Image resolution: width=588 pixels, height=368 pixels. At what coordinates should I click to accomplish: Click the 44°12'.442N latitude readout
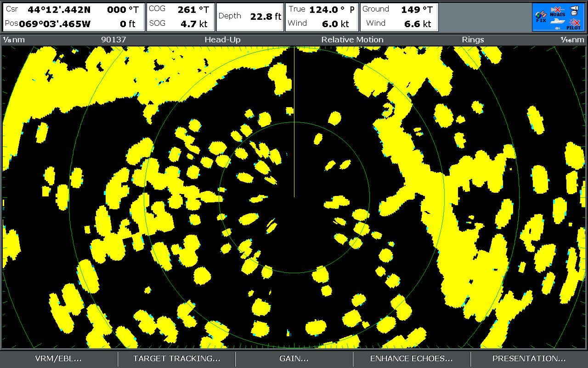pos(59,10)
